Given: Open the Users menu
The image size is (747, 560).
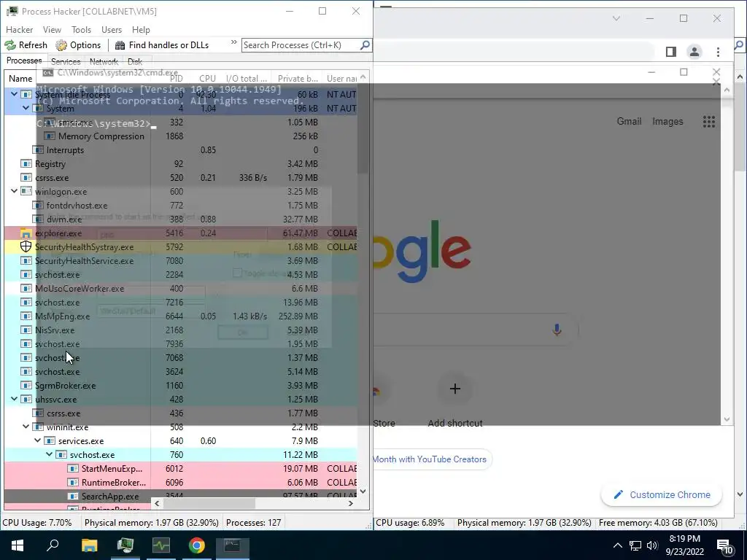Looking at the screenshot, I should (112, 29).
